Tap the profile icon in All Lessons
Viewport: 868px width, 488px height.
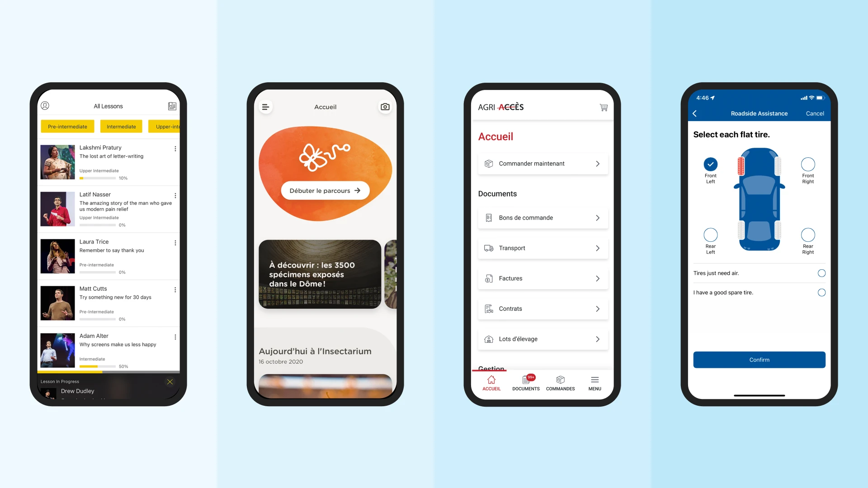coord(45,105)
